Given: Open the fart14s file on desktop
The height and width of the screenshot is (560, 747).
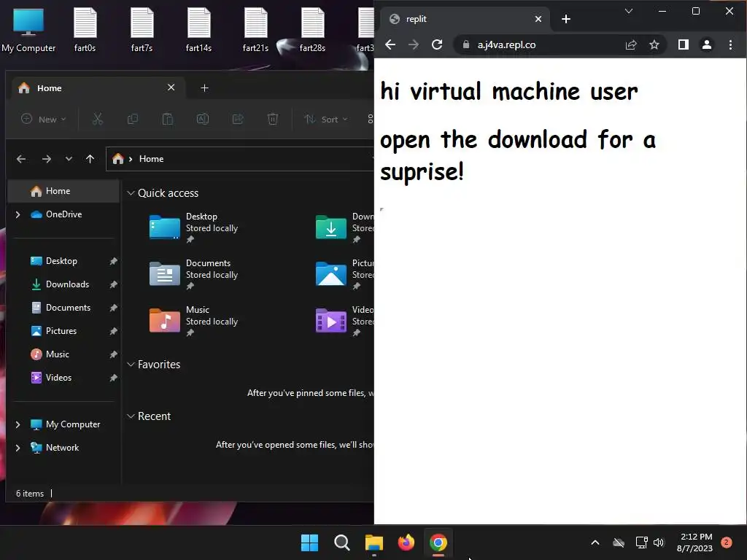Looking at the screenshot, I should pos(198,29).
